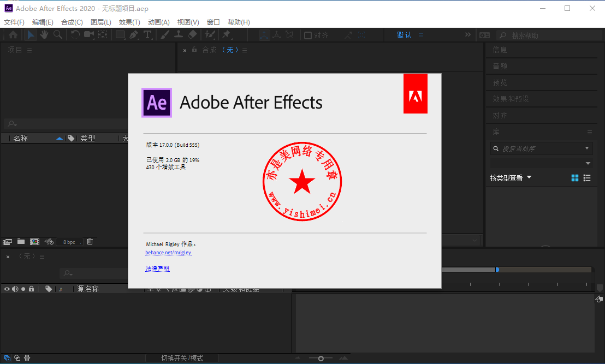Image resolution: width=605 pixels, height=364 pixels.
Task: Select the Pan Behind anchor point tool
Action: (x=103, y=35)
